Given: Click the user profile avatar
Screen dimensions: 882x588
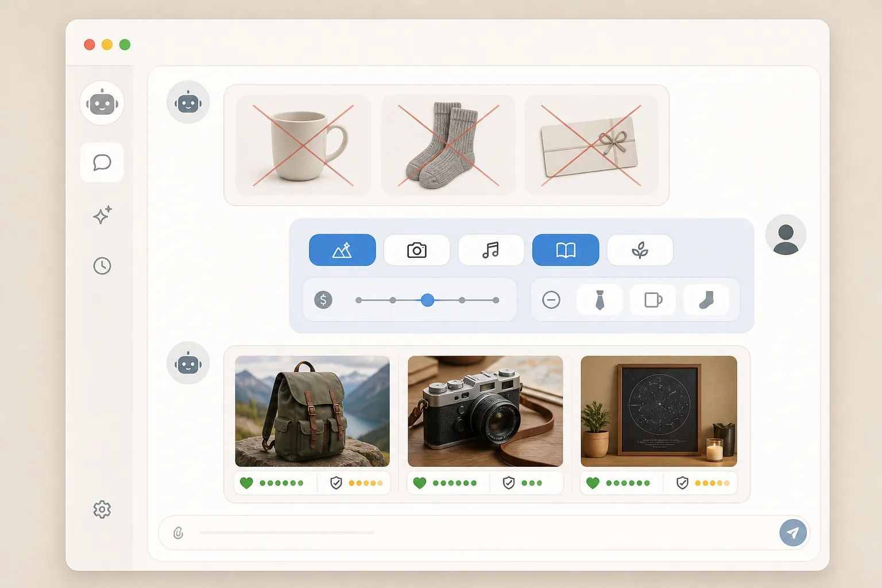Looking at the screenshot, I should (x=786, y=235).
